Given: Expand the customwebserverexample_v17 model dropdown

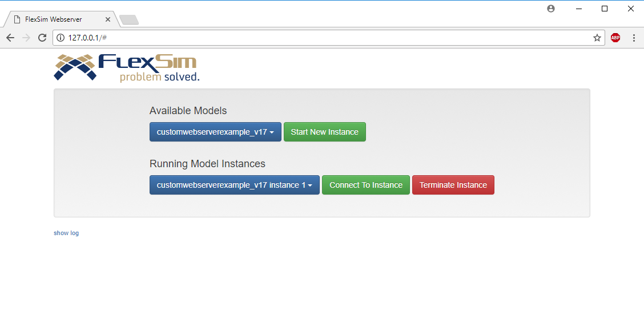Looking at the screenshot, I should tap(215, 132).
